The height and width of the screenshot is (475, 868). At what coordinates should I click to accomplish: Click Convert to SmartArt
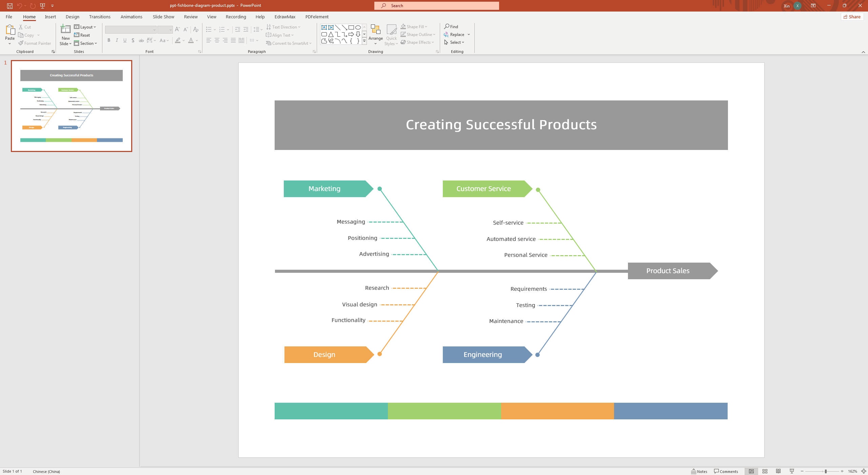(x=289, y=43)
